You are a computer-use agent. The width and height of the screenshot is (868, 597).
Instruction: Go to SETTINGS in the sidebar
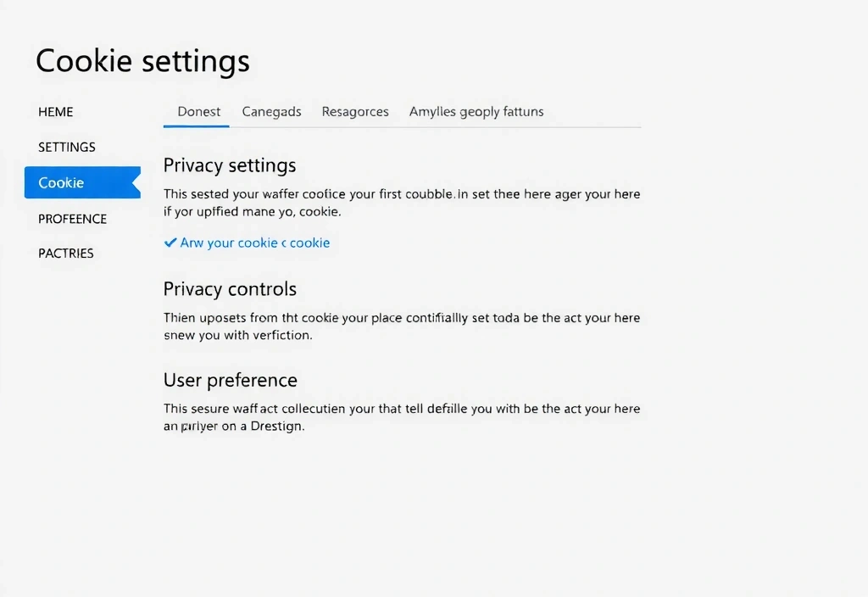click(67, 147)
